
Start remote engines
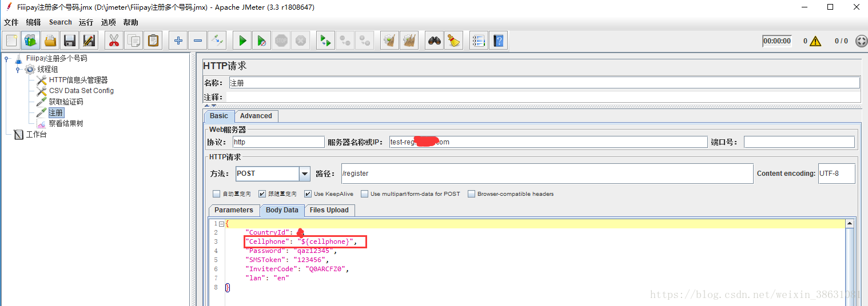tap(325, 41)
